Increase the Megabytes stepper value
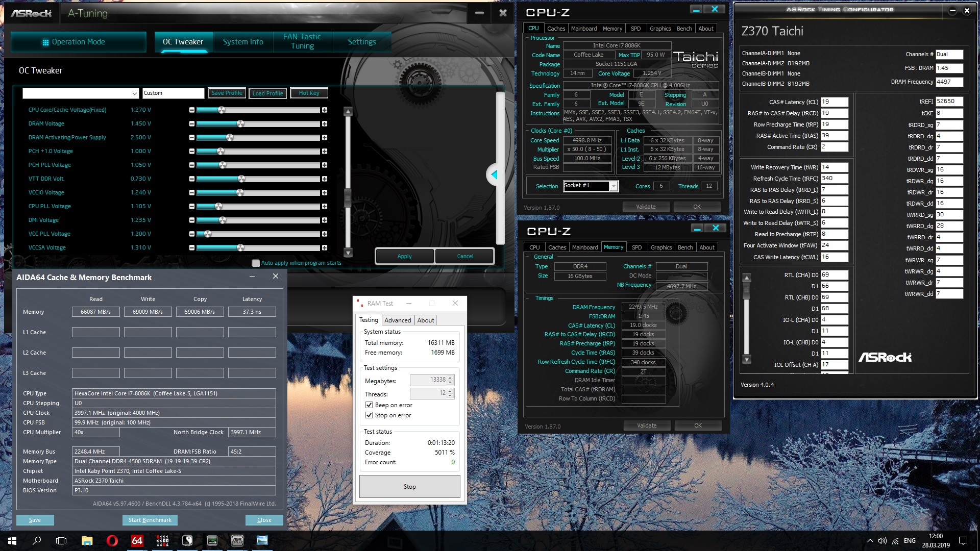This screenshot has height=551, width=980. coord(450,378)
